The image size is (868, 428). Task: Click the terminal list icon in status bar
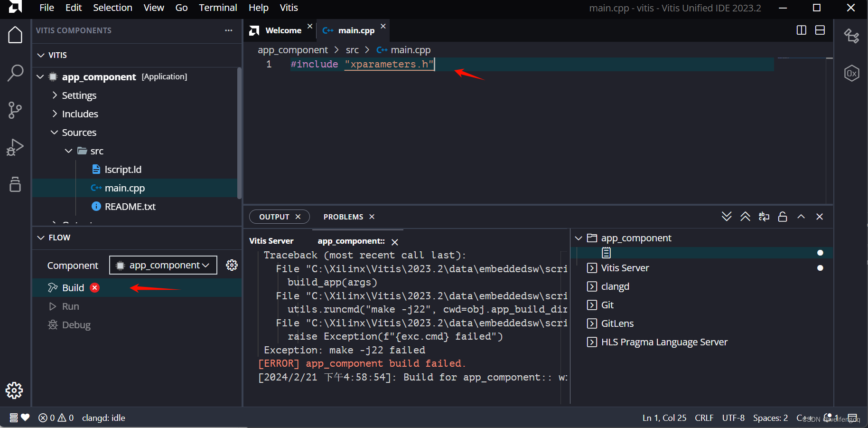14,418
